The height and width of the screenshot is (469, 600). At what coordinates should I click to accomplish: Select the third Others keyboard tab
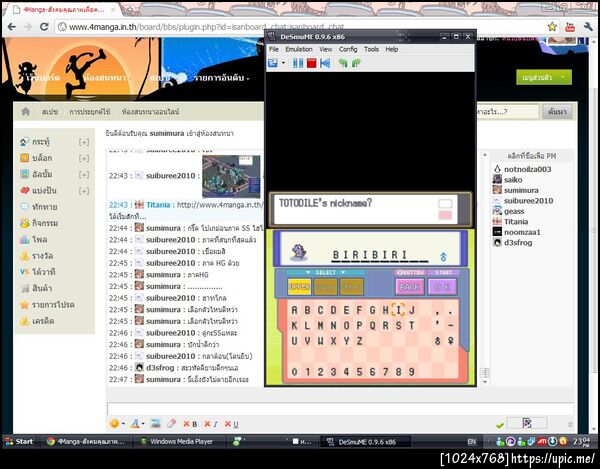click(x=351, y=287)
